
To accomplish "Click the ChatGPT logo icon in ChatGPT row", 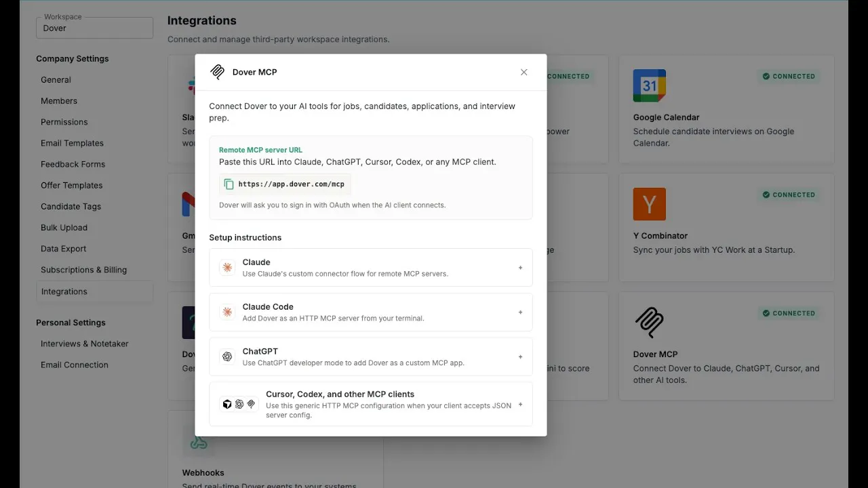I will 227,357.
